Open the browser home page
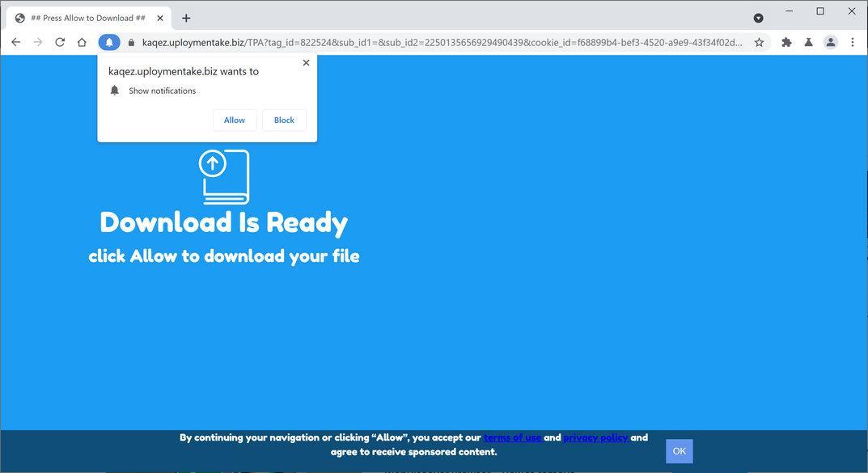This screenshot has width=868, height=473. pos(81,42)
